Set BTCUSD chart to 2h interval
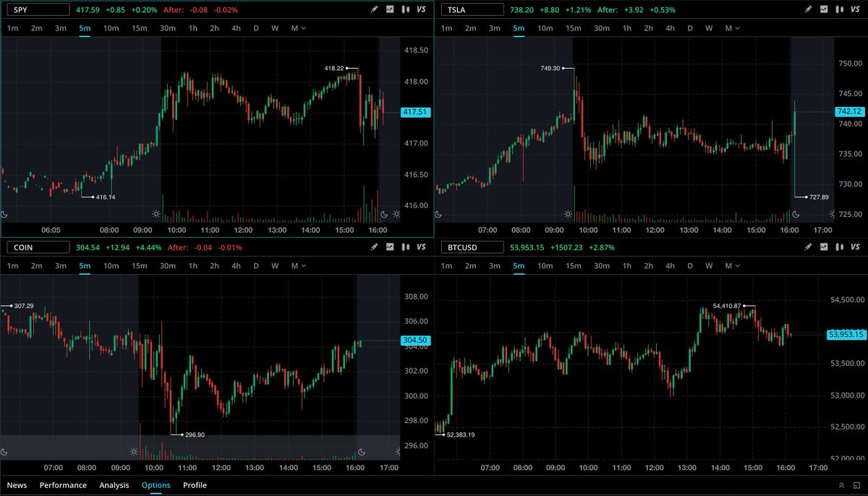The image size is (868, 496). coord(648,265)
